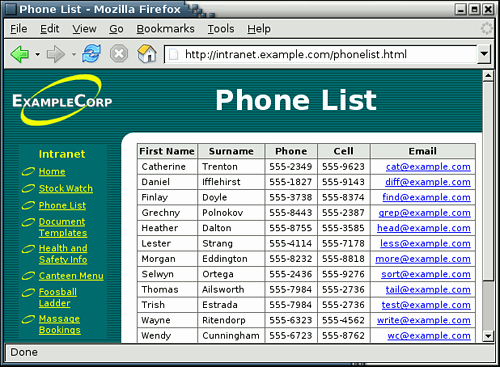Open the Go menu
Viewport: 500px width, 367px height.
(116, 29)
